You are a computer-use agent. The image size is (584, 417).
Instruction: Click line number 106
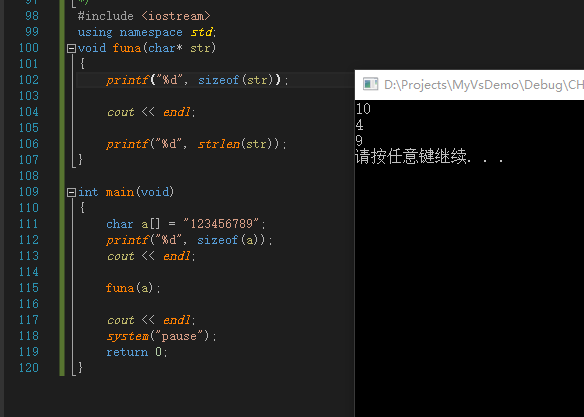tap(29, 144)
